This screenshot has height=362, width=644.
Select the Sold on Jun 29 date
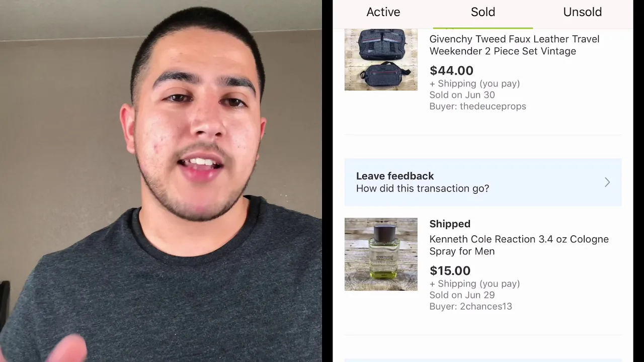(462, 295)
